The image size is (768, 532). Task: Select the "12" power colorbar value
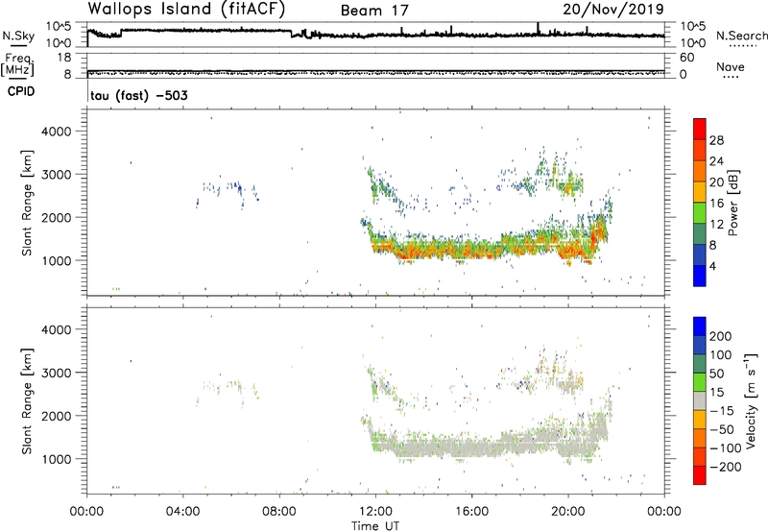716,225
